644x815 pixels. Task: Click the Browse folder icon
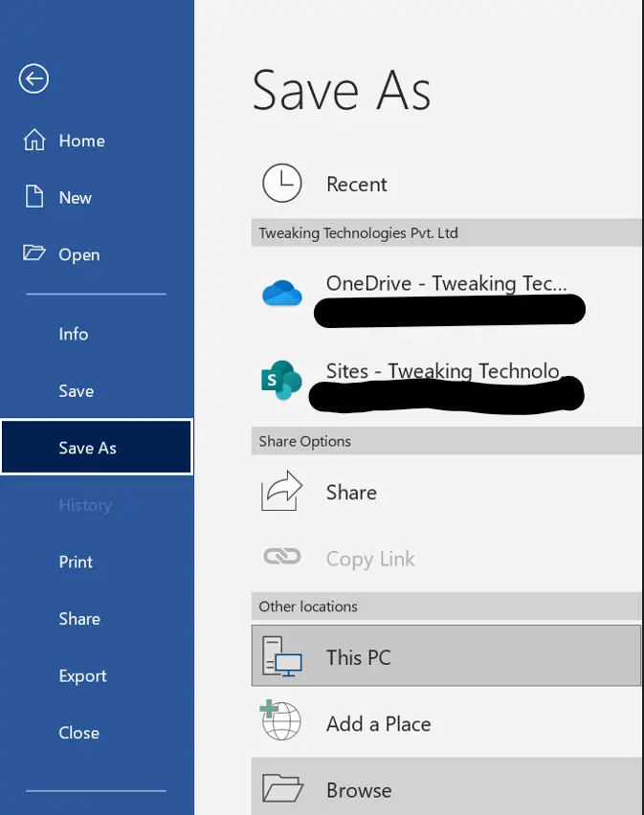coord(282,788)
